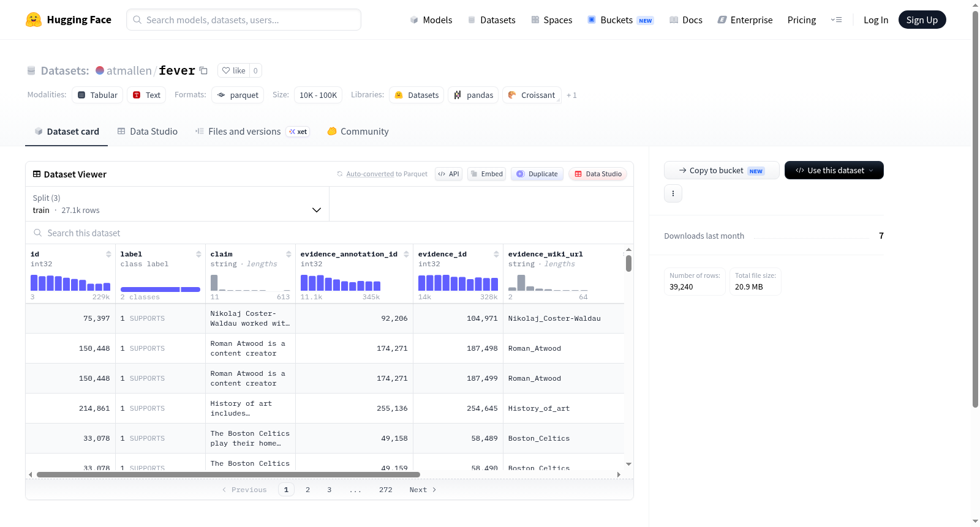Filter by Text modality tag
Image resolution: width=980 pixels, height=527 pixels.
(146, 95)
